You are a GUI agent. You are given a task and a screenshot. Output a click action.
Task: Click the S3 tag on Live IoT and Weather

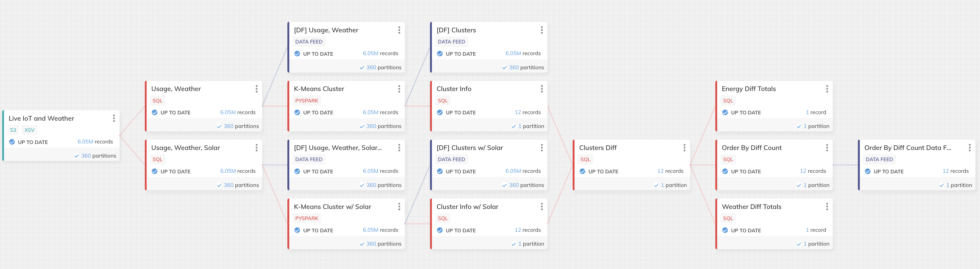(13, 130)
